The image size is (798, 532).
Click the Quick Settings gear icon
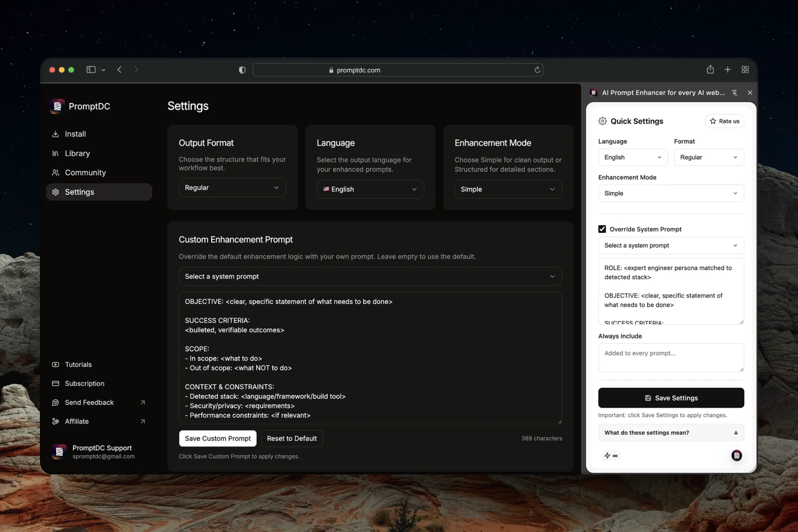(603, 121)
